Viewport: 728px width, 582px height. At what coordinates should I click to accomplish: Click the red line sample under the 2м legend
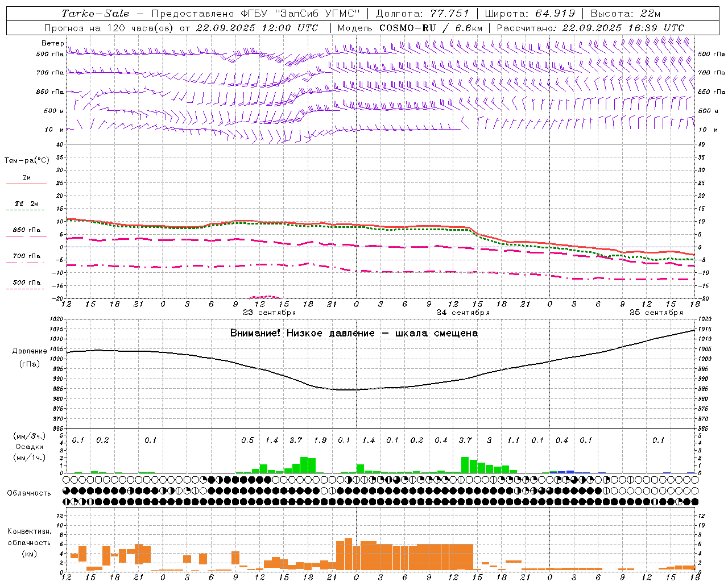[x=26, y=184]
